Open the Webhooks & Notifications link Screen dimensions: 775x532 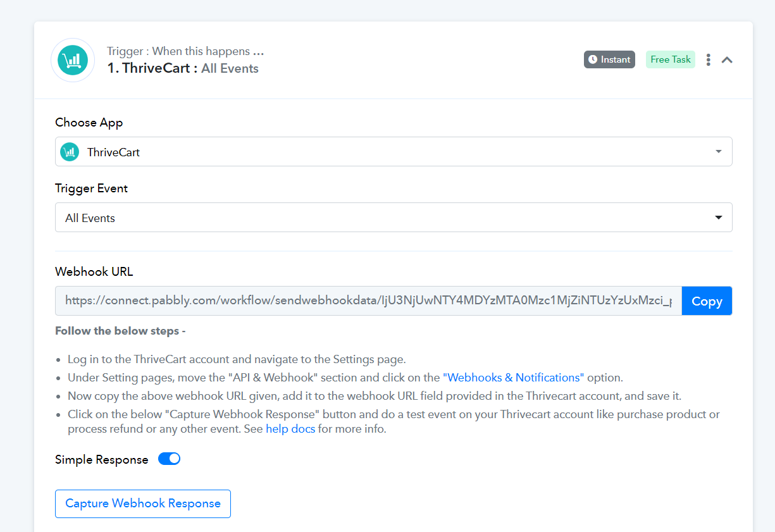514,378
